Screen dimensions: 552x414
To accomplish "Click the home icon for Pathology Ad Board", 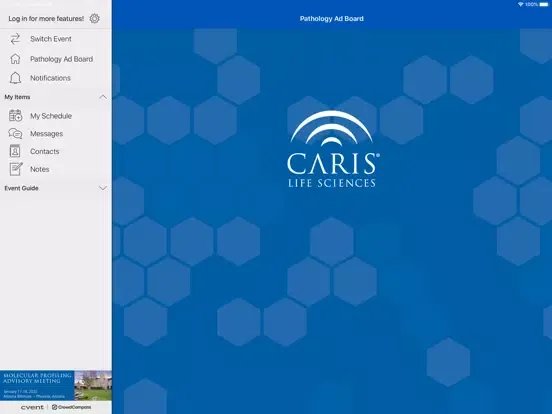I will [x=15, y=59].
